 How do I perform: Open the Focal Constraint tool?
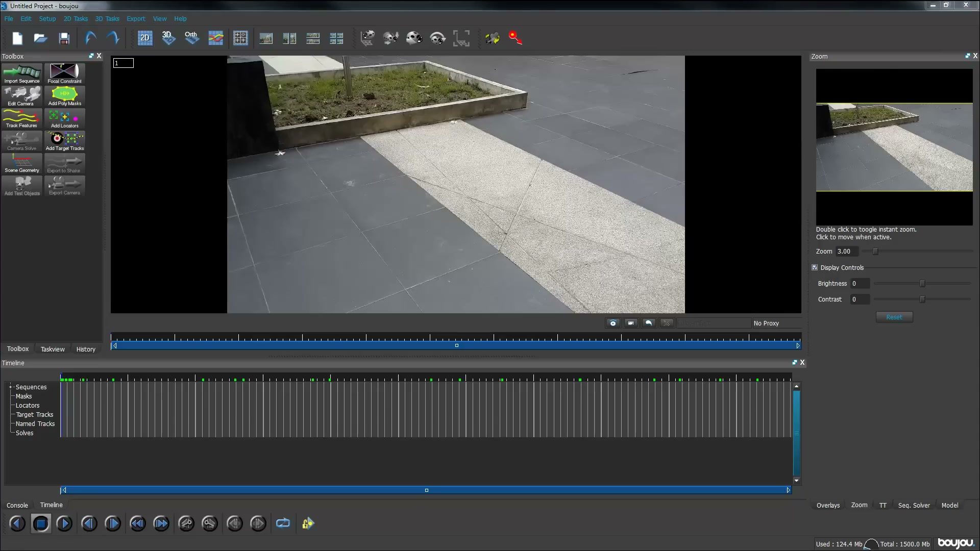pyautogui.click(x=65, y=74)
